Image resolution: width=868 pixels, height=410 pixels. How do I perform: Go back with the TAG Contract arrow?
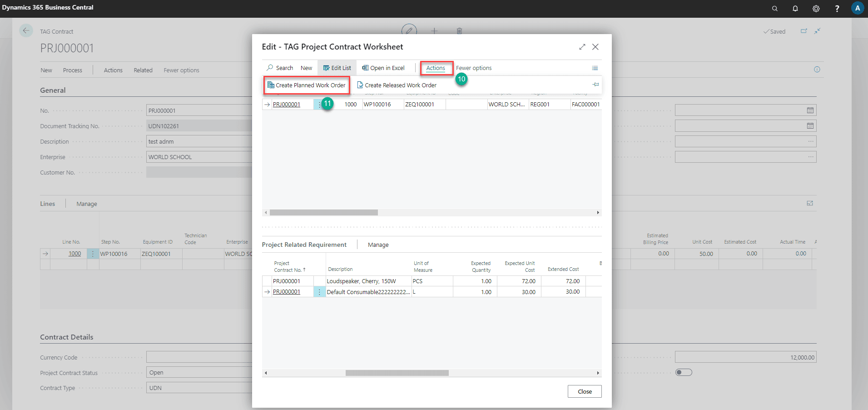point(26,30)
